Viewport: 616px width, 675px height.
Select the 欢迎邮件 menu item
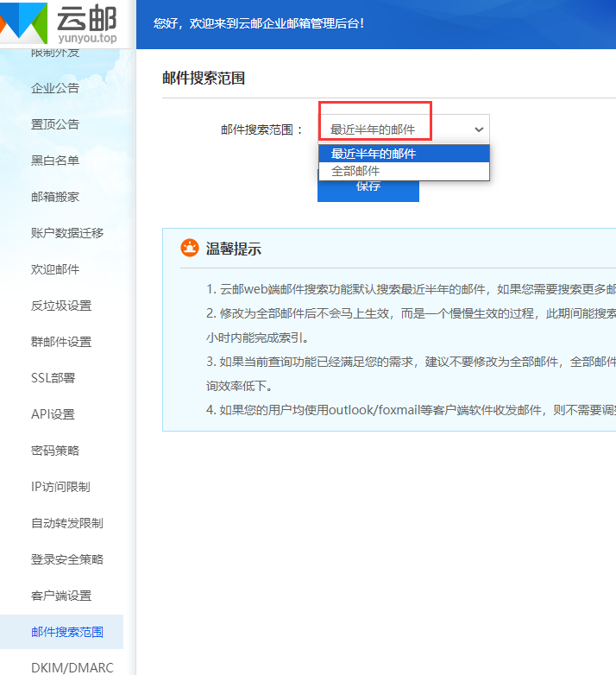pos(55,269)
